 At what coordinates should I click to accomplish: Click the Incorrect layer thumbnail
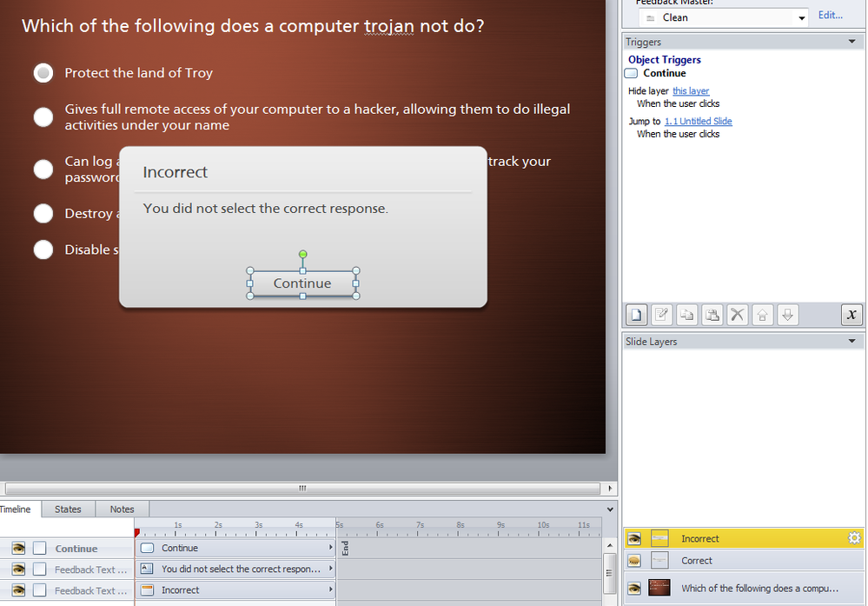[659, 538]
